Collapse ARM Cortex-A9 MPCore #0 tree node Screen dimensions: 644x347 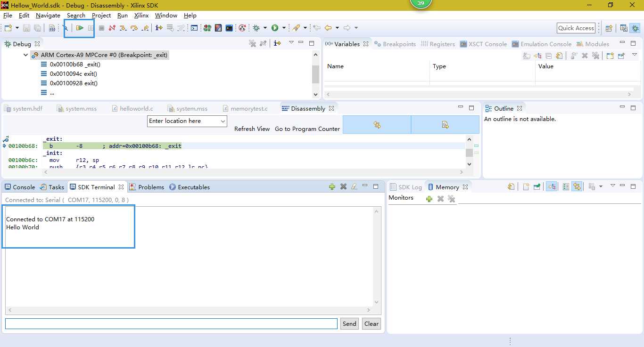[x=26, y=55]
